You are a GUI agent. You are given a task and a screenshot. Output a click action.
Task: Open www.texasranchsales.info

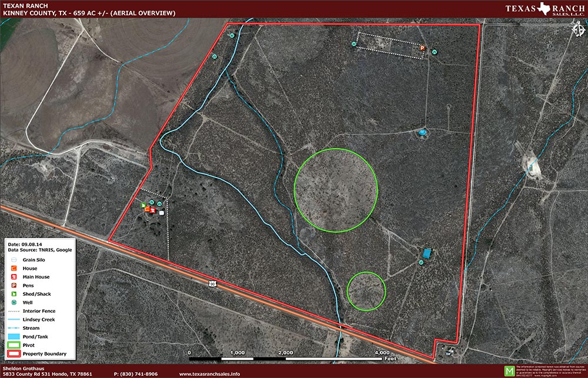(209, 373)
